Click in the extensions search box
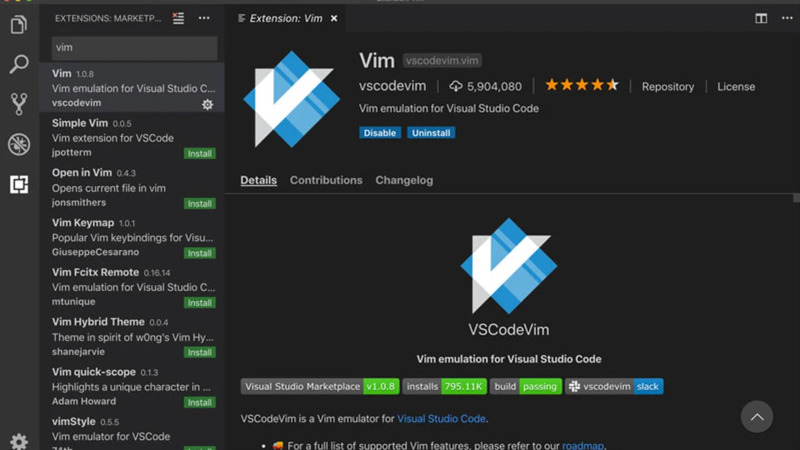The image size is (800, 450). point(135,47)
